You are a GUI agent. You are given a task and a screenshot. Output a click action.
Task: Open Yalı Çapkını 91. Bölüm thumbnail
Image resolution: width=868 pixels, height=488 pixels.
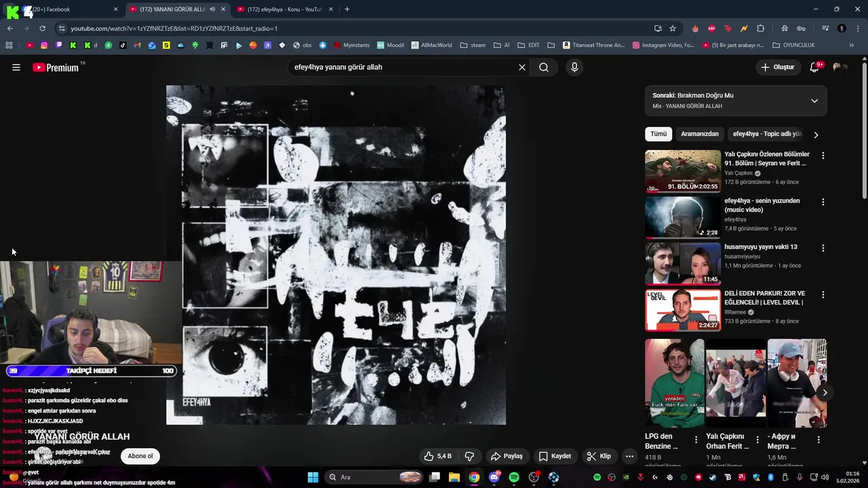(683, 171)
